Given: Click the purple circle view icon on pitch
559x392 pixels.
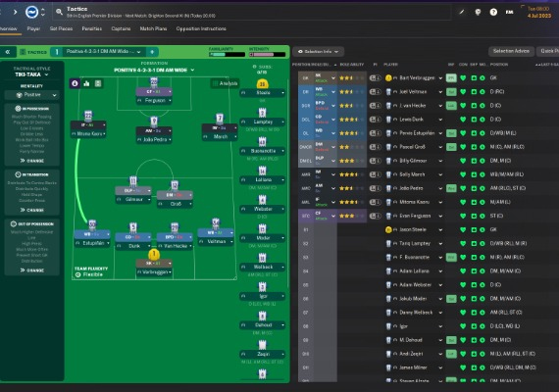Looking at the screenshot, I should (75, 83).
